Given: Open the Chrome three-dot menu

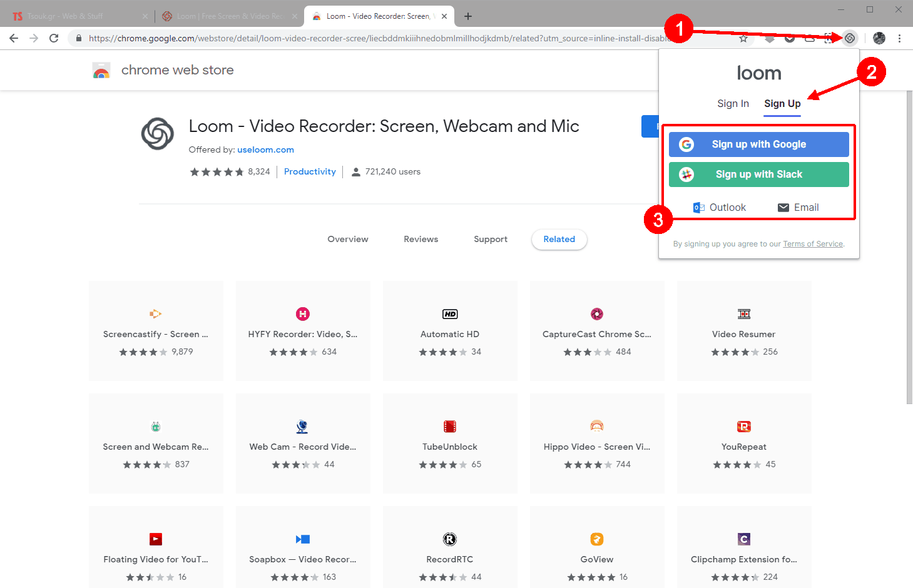Looking at the screenshot, I should (899, 38).
